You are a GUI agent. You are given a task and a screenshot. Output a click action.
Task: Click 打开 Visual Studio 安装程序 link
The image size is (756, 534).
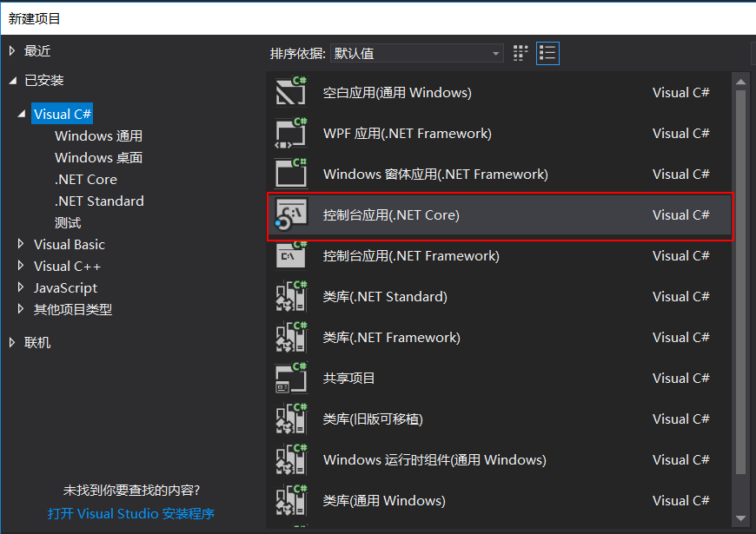pyautogui.click(x=131, y=513)
